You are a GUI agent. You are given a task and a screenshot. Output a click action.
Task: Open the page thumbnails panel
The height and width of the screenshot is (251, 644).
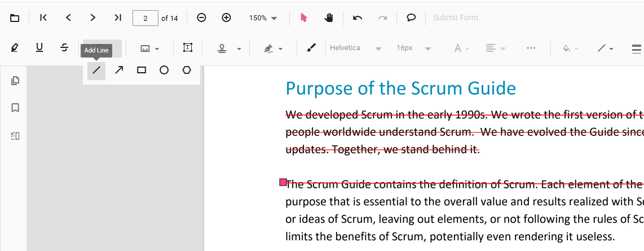click(15, 81)
